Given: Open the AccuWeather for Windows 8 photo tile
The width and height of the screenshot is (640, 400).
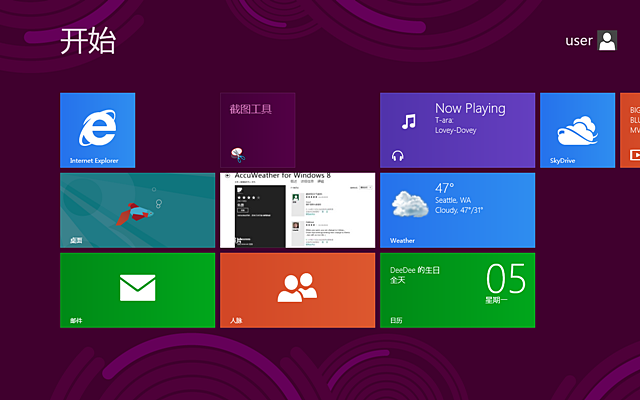Looking at the screenshot, I should click(298, 210).
